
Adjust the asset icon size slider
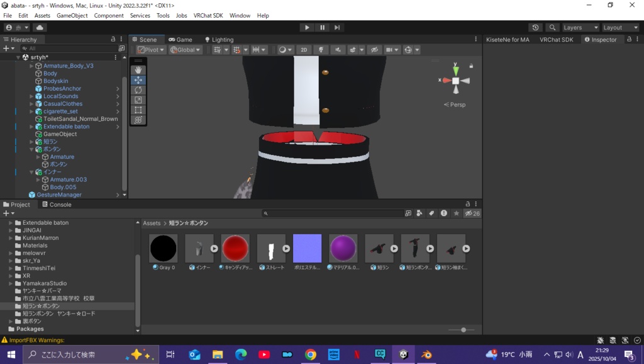(464, 330)
